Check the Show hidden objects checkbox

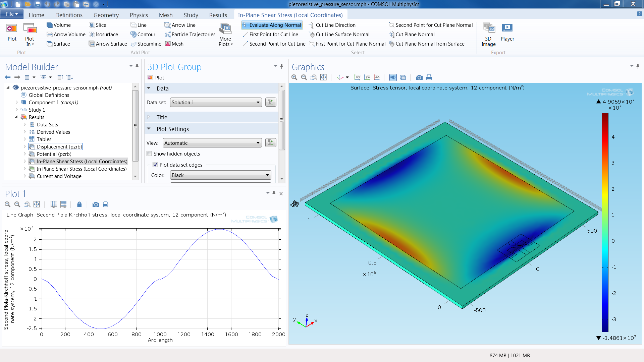[x=149, y=154]
